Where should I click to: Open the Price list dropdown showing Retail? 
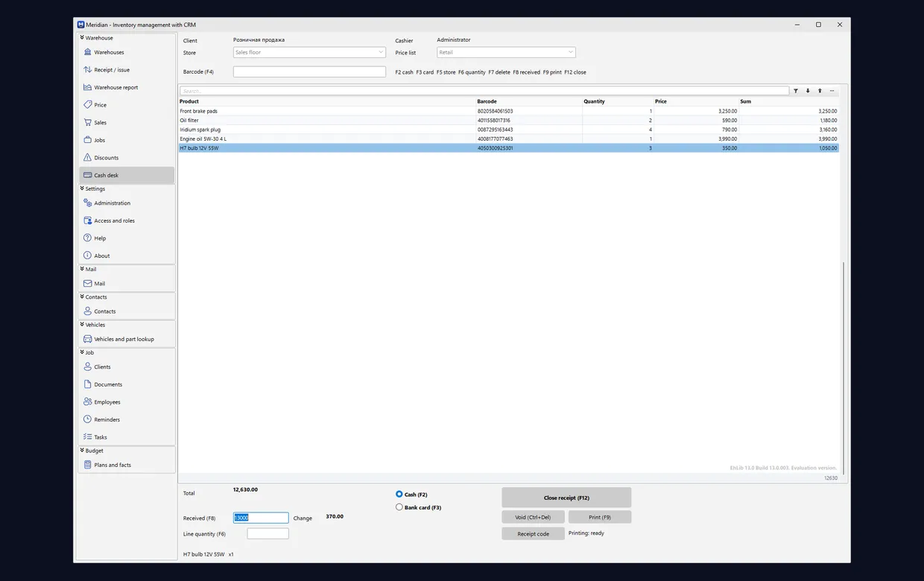point(506,52)
